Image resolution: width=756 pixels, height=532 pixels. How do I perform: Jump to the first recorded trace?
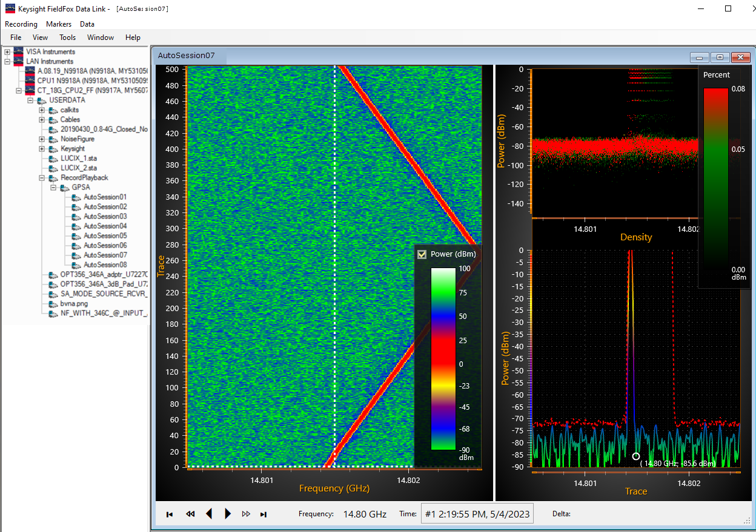pyautogui.click(x=170, y=514)
